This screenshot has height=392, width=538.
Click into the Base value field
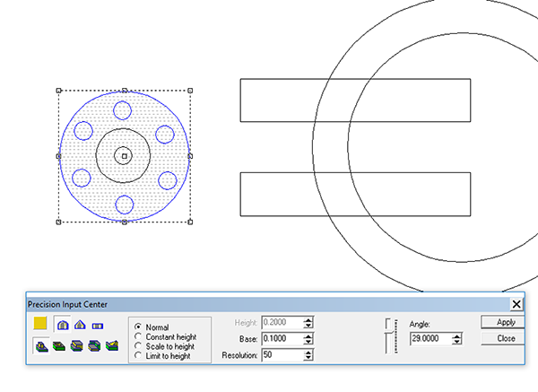pos(282,339)
